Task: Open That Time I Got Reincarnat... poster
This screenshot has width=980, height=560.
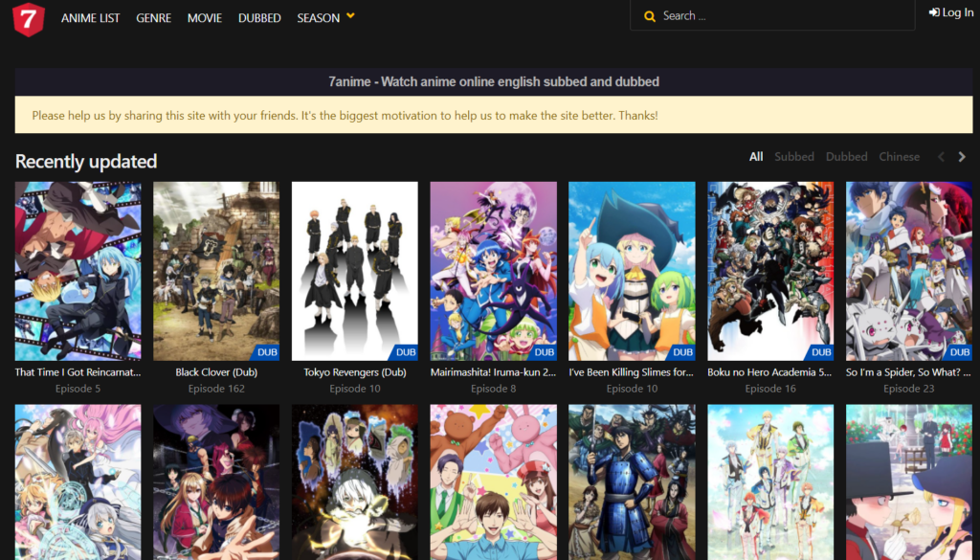Action: click(78, 271)
